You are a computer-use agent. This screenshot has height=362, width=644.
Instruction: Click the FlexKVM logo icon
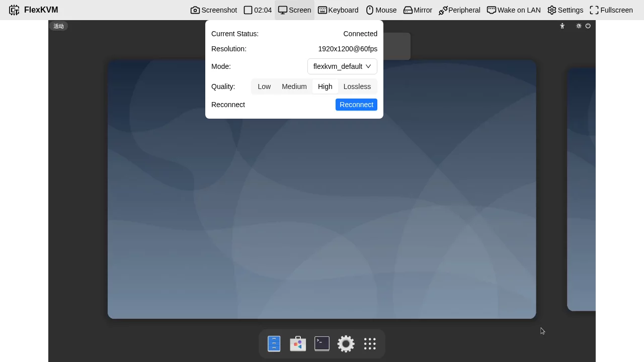[x=14, y=10]
